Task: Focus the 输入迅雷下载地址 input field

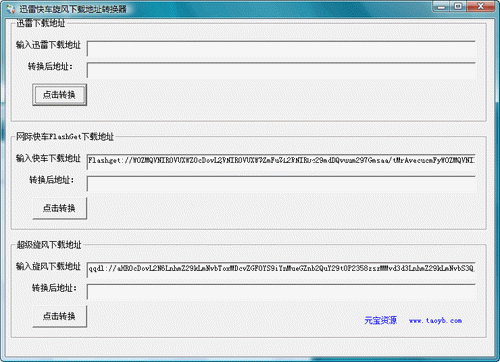Action: 281,49
